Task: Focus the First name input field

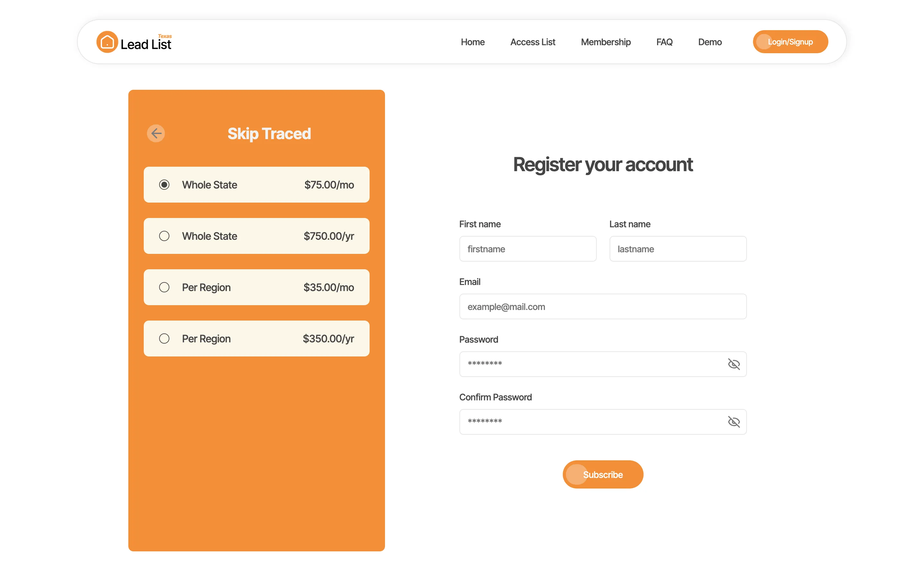Action: [528, 249]
